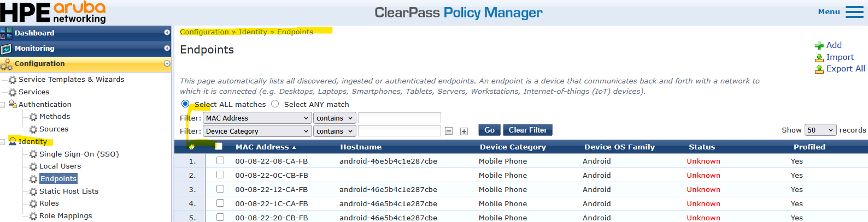Click the Import download icon

(819, 58)
